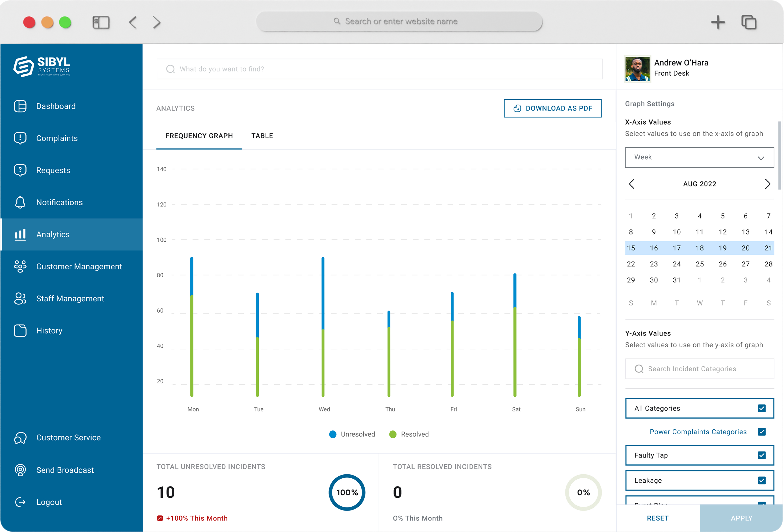
Task: Open Customer Management icon in sidebar
Action: click(x=20, y=267)
